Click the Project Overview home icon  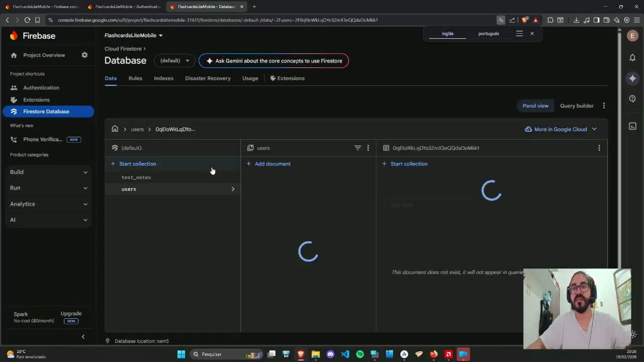(x=14, y=55)
